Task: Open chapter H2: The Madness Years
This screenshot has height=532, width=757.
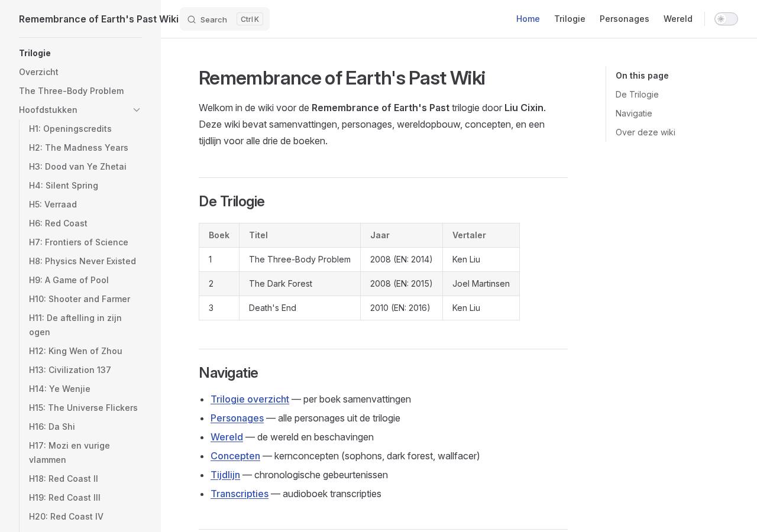Action: click(x=79, y=148)
